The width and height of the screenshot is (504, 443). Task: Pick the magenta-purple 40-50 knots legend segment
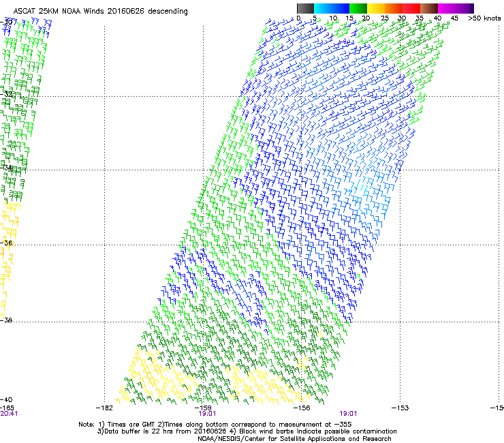(456, 8)
